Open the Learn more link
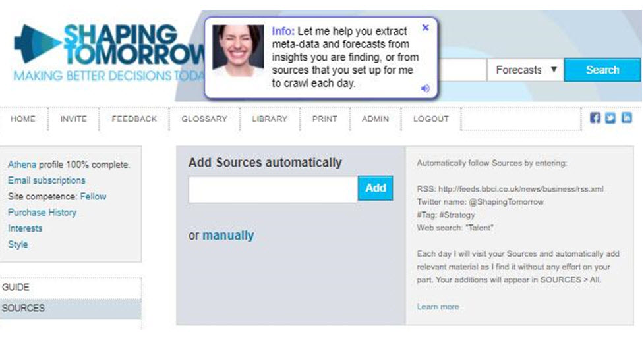This screenshot has width=644, height=343. 438,307
